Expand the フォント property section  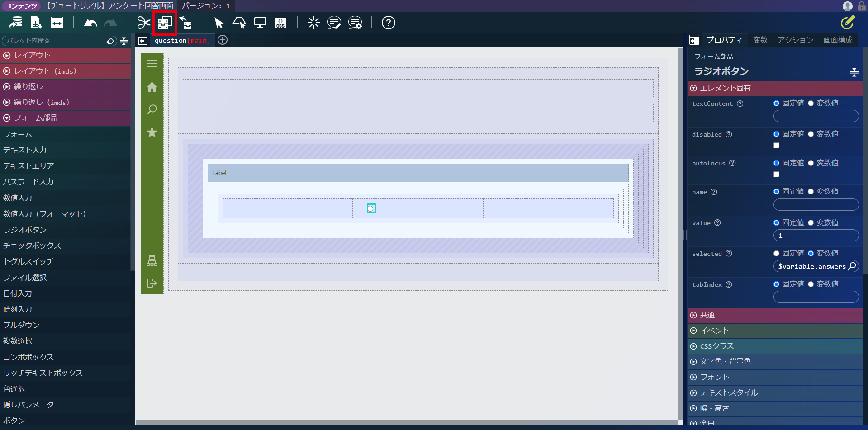tap(775, 377)
